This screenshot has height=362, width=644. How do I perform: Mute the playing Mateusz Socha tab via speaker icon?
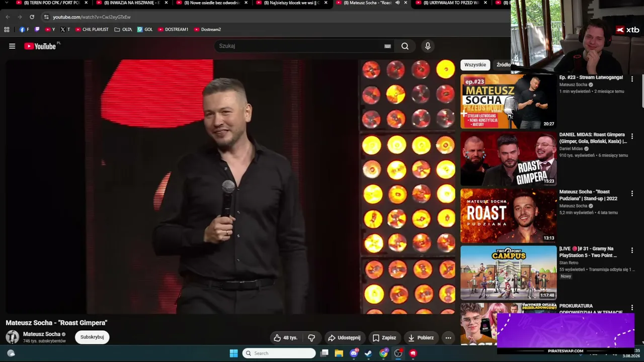click(397, 3)
